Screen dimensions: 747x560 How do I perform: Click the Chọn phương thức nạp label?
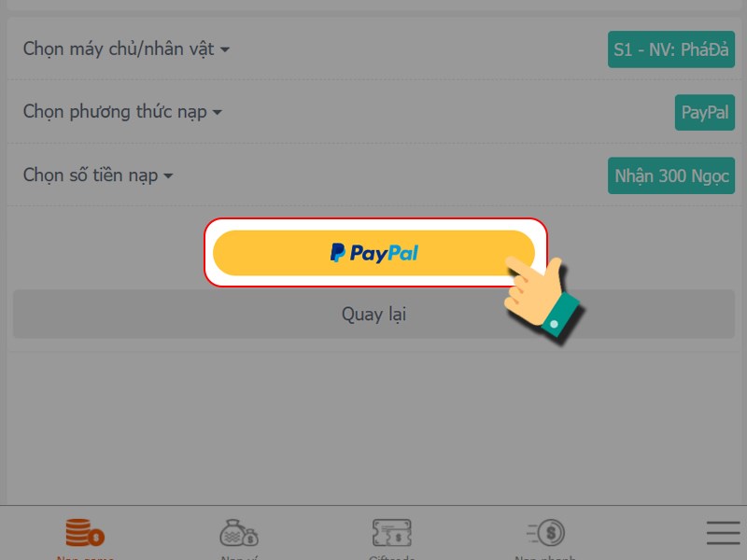coord(115,112)
